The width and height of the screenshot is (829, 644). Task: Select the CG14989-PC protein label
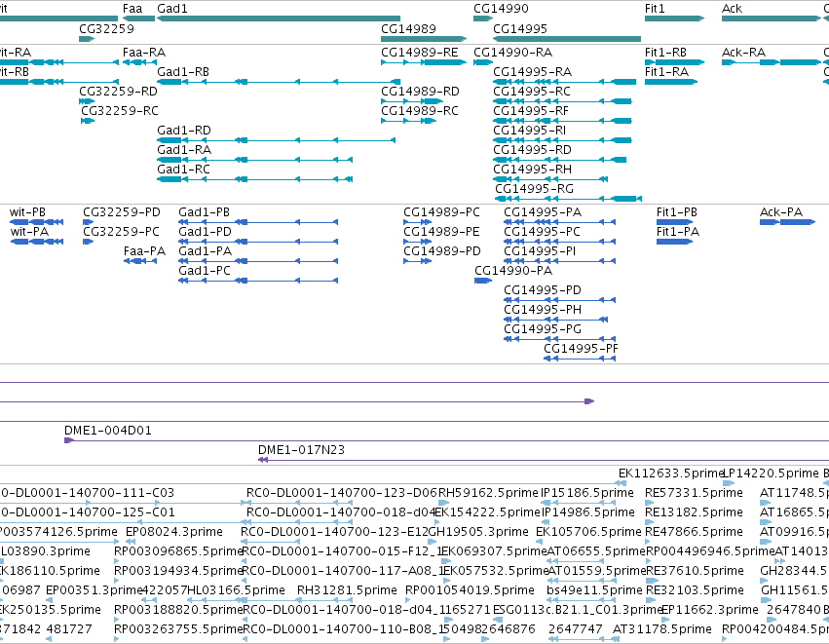pos(441,212)
